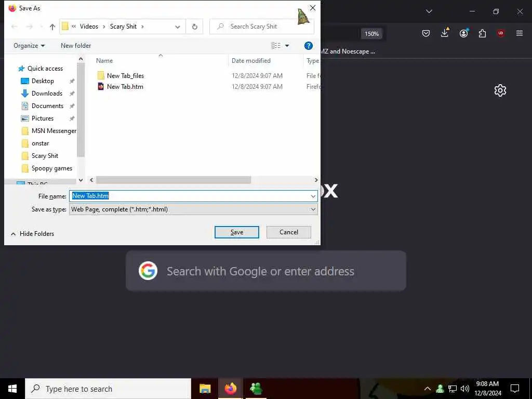
Task: Go back in Save As dialog
Action: click(14, 26)
